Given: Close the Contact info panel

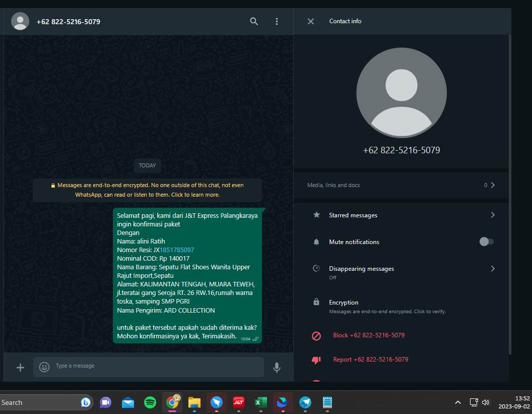Looking at the screenshot, I should coord(310,21).
